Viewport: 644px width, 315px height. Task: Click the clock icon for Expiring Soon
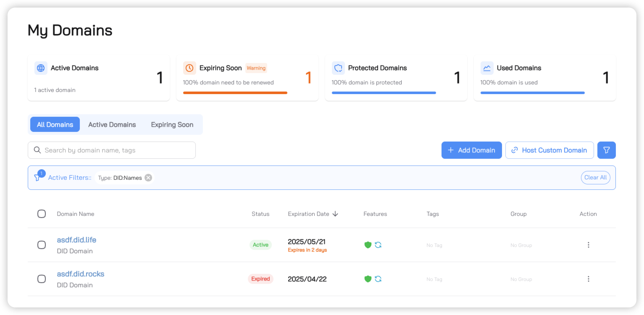pyautogui.click(x=189, y=68)
